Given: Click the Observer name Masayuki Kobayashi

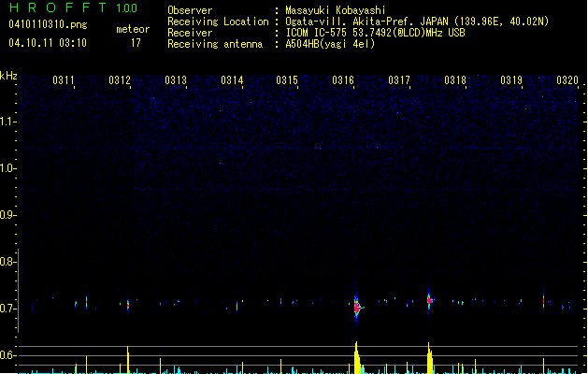Looking at the screenshot, I should point(335,10).
